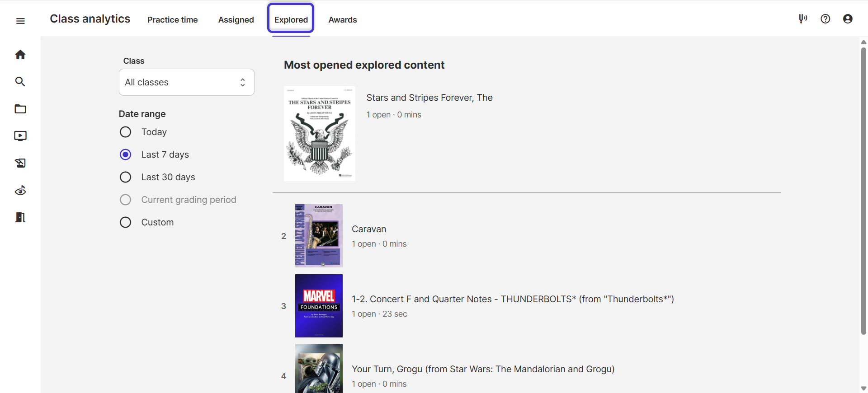Go to the Home icon in sidebar

20,55
